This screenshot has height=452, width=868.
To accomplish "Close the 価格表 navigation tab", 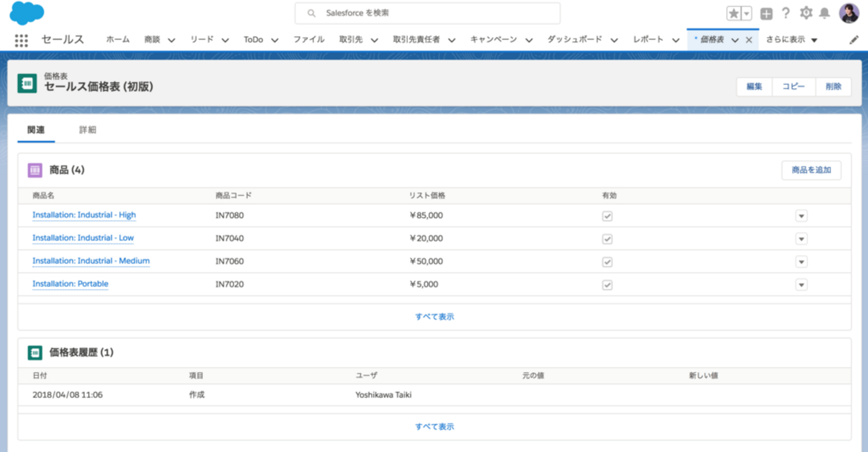I will (748, 40).
